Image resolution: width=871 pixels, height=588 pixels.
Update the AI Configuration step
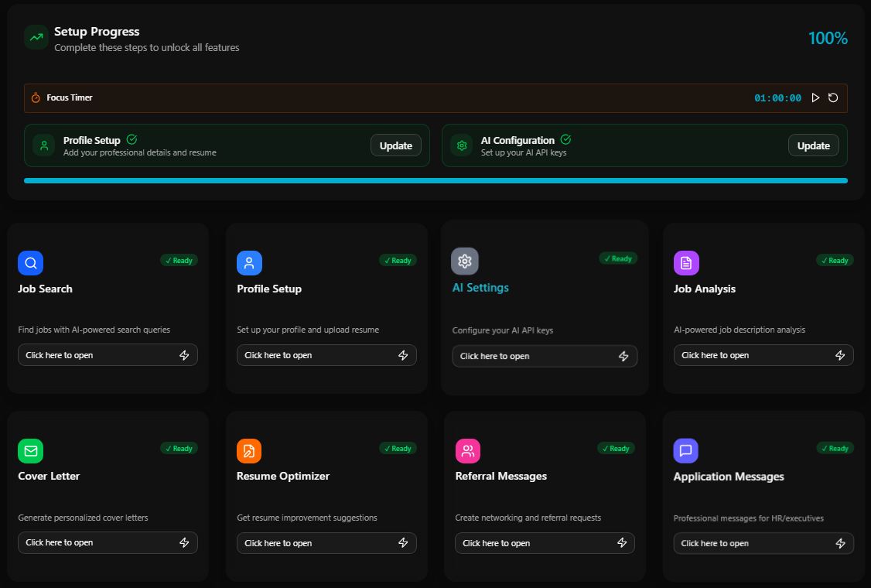[x=813, y=145]
